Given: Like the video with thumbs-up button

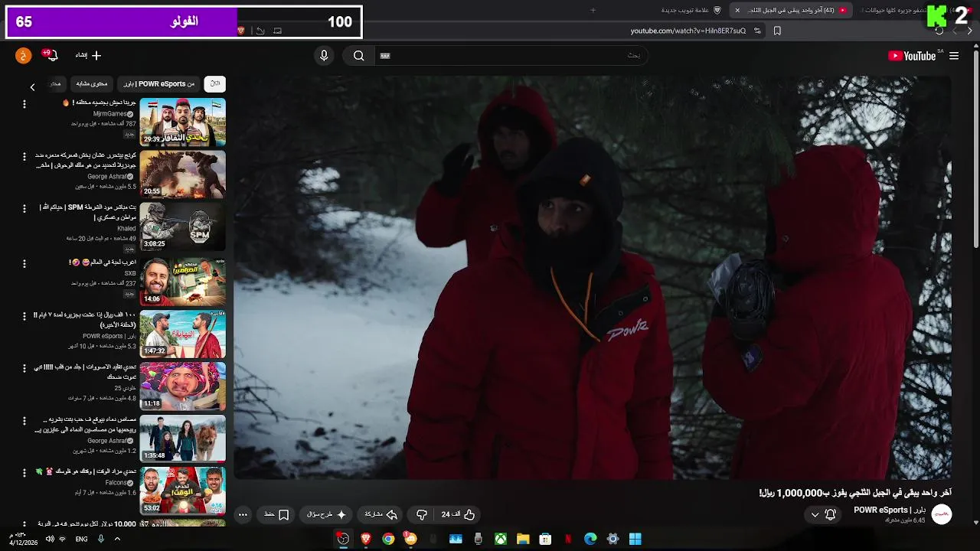Looking at the screenshot, I should click(x=458, y=514).
